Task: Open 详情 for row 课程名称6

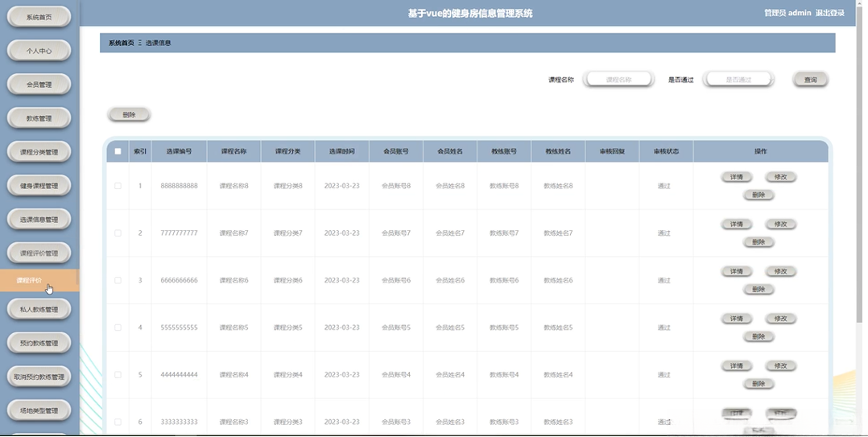Action: (x=736, y=271)
